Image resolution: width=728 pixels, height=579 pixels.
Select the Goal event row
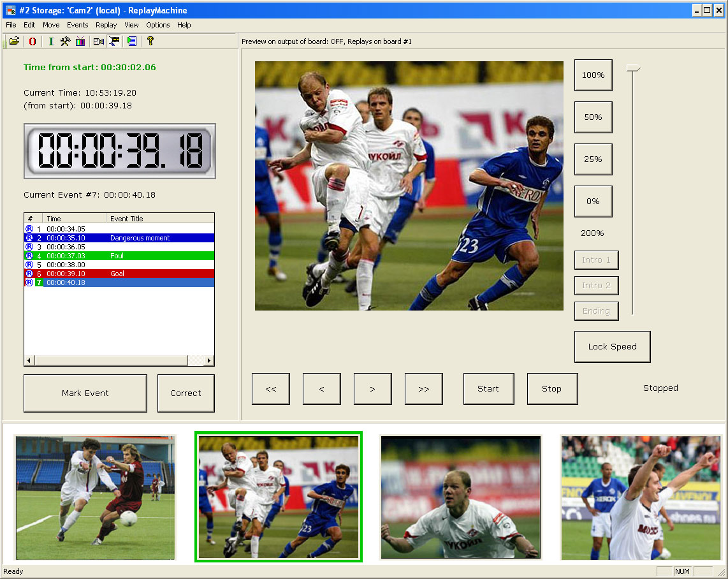click(x=119, y=274)
